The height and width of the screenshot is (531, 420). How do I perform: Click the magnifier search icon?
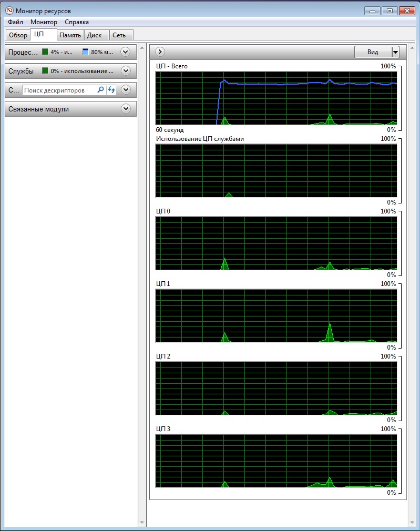[x=100, y=90]
